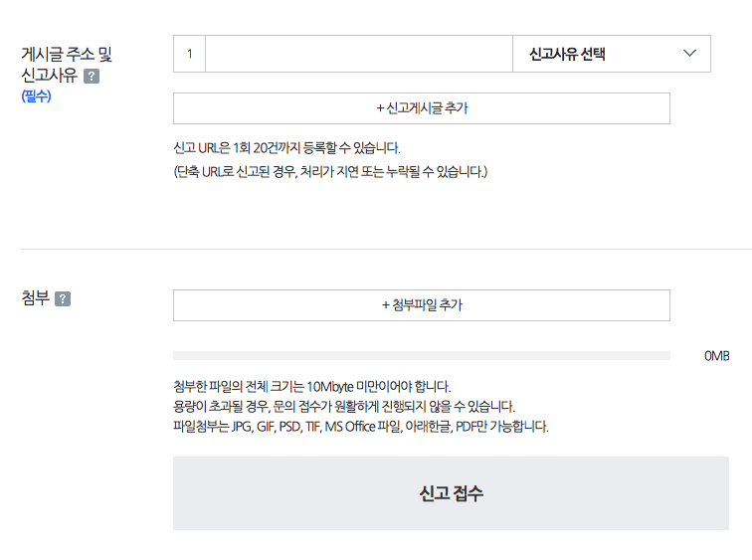Select the row number 1 cell
Viewport: 752px width, 560px height.
click(x=189, y=54)
